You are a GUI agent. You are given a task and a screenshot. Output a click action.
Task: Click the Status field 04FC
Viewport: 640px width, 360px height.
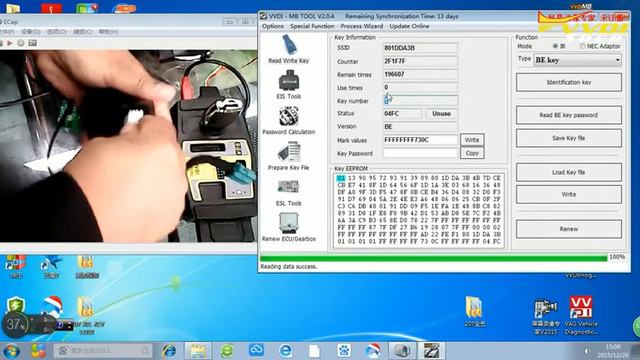[x=402, y=113]
